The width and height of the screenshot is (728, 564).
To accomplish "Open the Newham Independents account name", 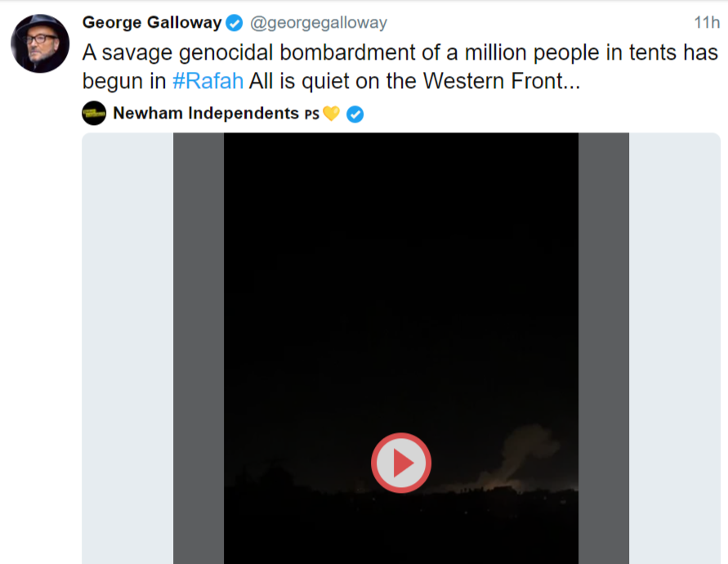I will coord(205,113).
